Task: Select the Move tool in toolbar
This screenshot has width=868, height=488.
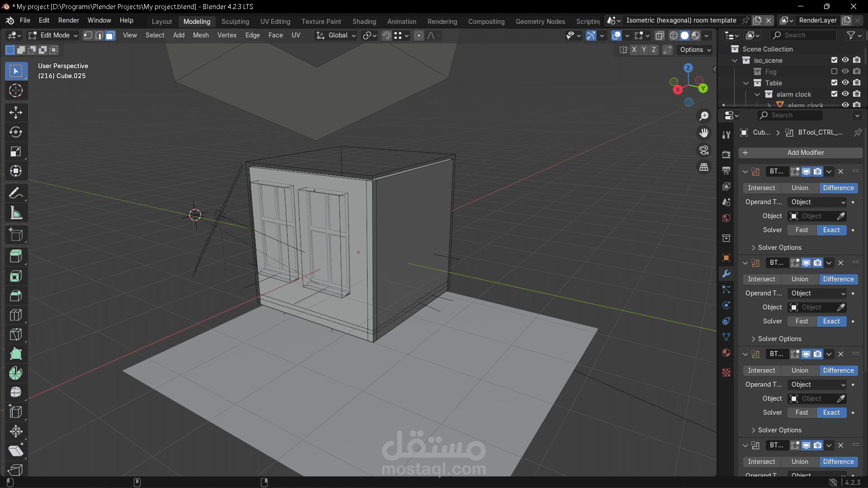Action: coord(16,113)
